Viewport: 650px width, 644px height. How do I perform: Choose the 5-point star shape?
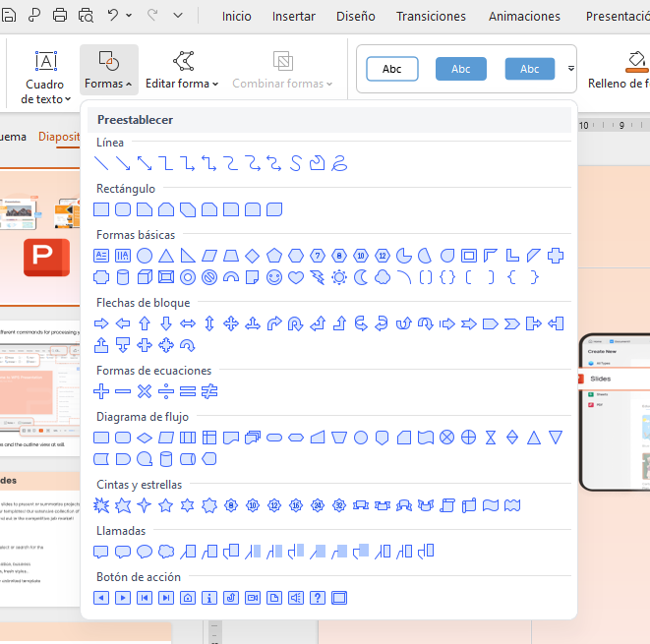tap(166, 505)
